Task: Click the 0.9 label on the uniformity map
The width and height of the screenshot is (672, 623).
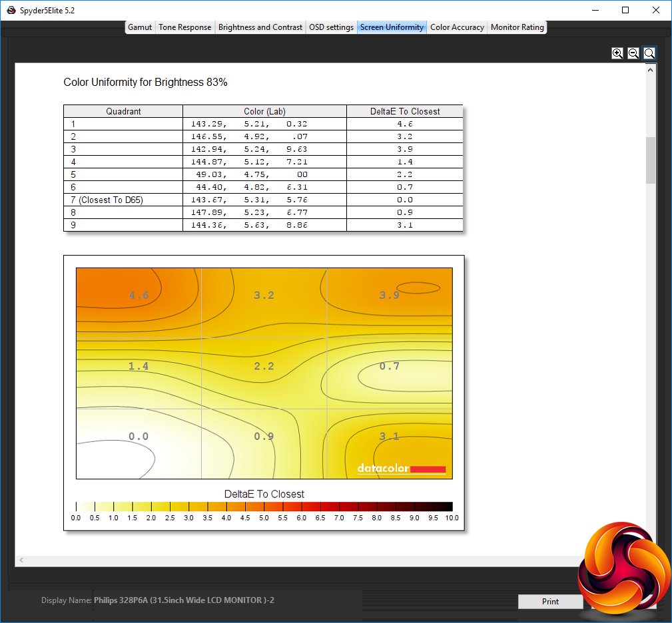Action: (x=264, y=437)
